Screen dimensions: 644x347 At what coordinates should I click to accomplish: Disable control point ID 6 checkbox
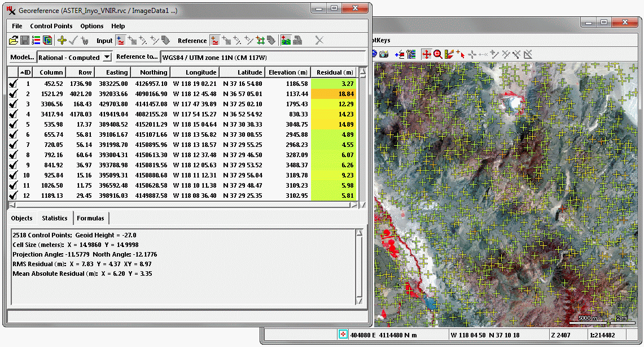13,135
